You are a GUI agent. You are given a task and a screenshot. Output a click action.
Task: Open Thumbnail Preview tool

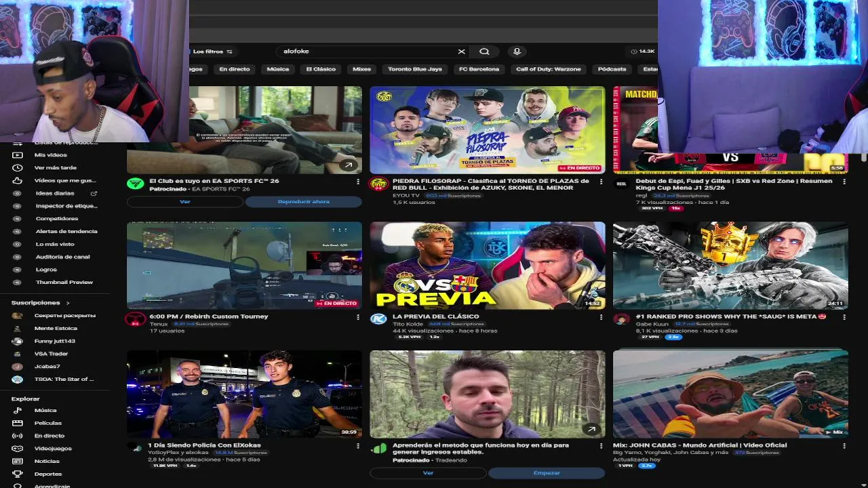pyautogui.click(x=64, y=282)
